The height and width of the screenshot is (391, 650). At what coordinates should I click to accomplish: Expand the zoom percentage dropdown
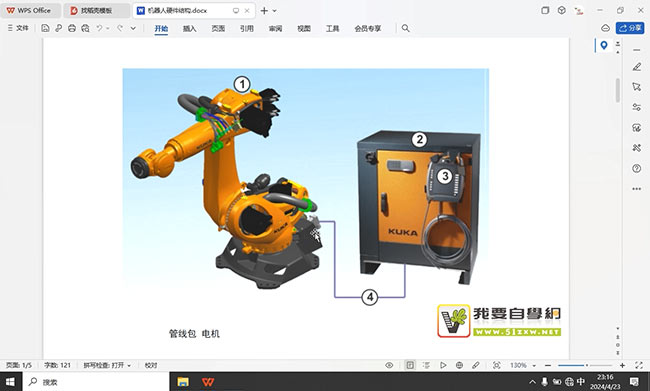pos(534,366)
